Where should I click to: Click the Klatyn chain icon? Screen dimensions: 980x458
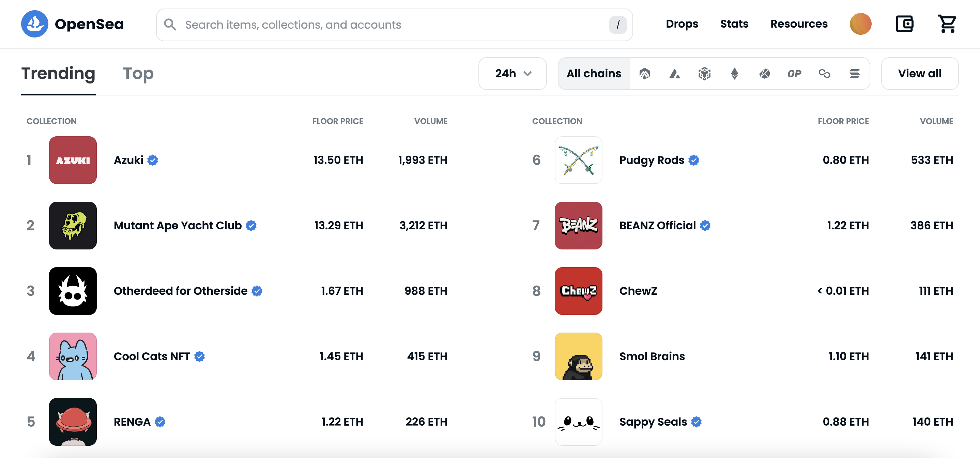coord(763,73)
